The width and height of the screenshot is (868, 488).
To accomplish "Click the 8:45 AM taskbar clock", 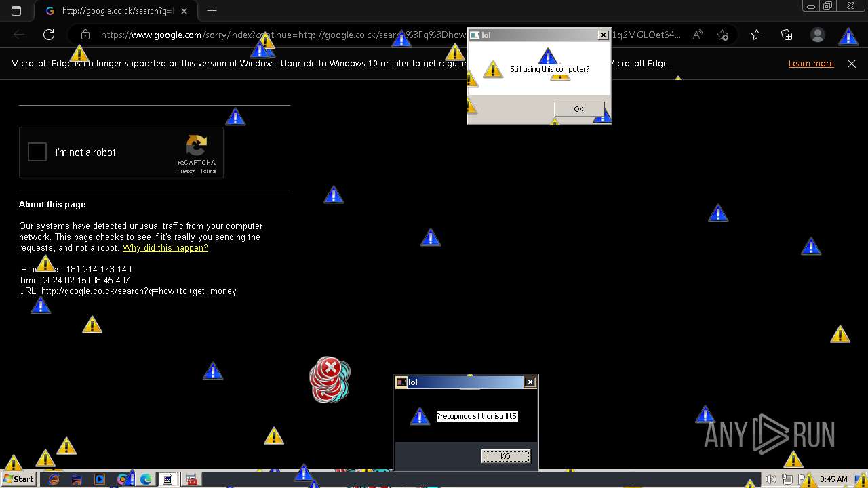I will pyautogui.click(x=833, y=479).
